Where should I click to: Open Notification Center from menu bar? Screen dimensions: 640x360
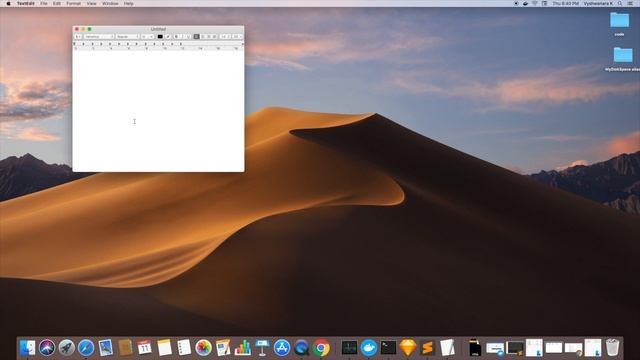pyautogui.click(x=630, y=3)
